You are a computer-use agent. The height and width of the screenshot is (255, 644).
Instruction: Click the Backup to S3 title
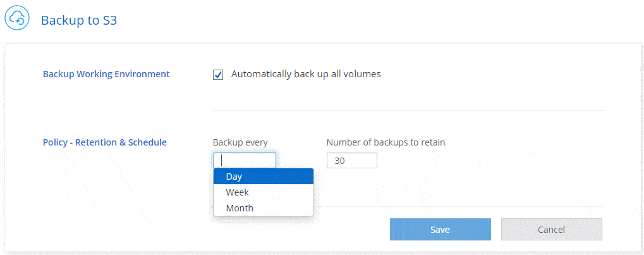(x=79, y=20)
